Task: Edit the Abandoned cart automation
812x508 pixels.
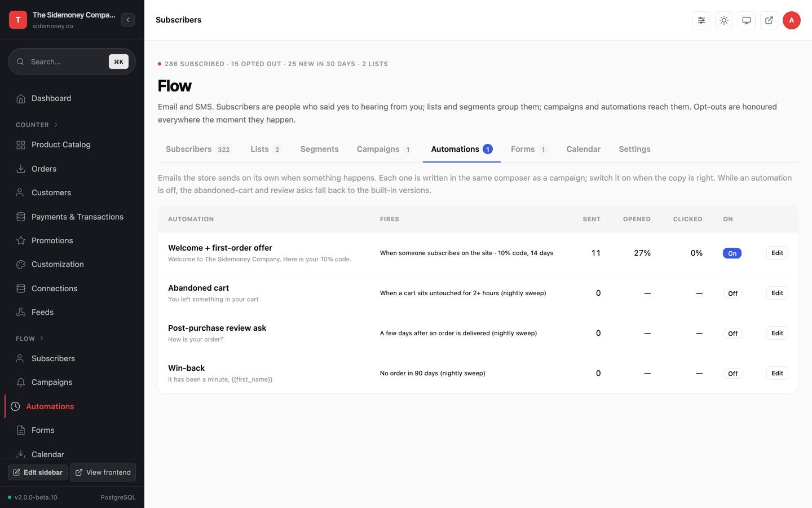Action: tap(777, 293)
